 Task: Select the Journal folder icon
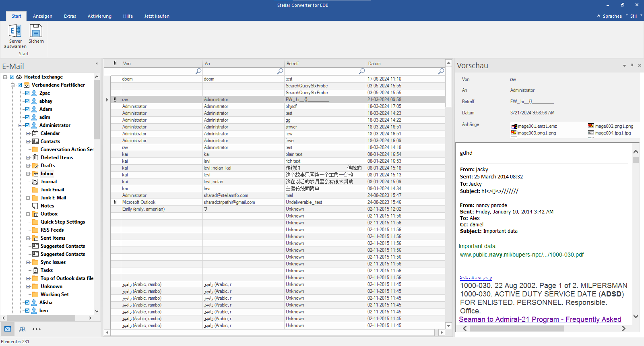pyautogui.click(x=35, y=182)
